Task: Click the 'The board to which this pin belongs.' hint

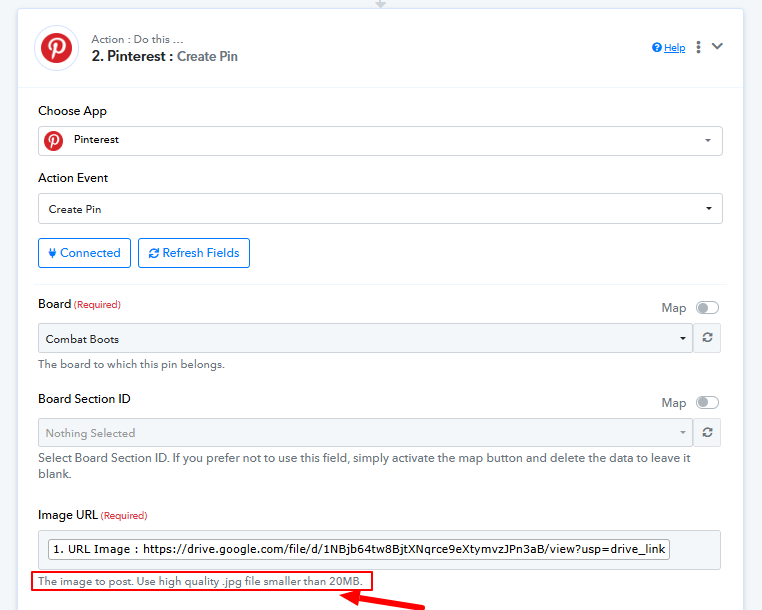Action: 131,365
